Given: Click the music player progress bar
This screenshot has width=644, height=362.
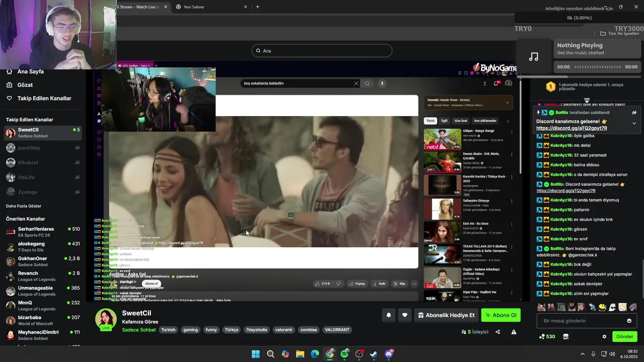Looking at the screenshot, I should pyautogui.click(x=597, y=67).
